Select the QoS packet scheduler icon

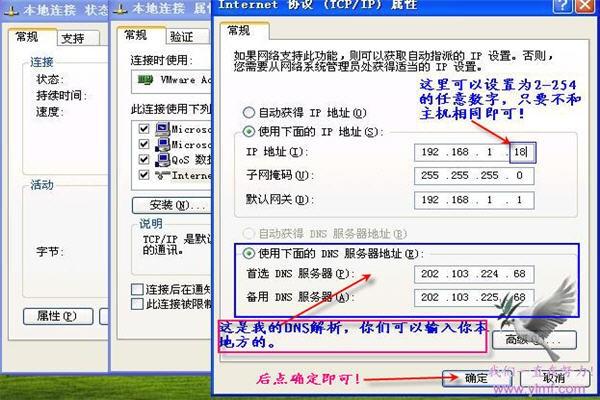point(163,160)
